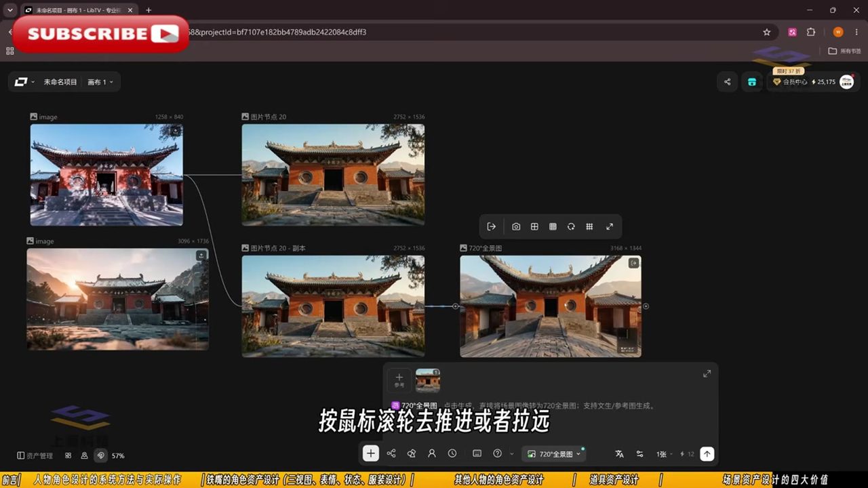Click the dense table grid icon in image toolbar
This screenshot has width=868, height=488.
point(553,226)
